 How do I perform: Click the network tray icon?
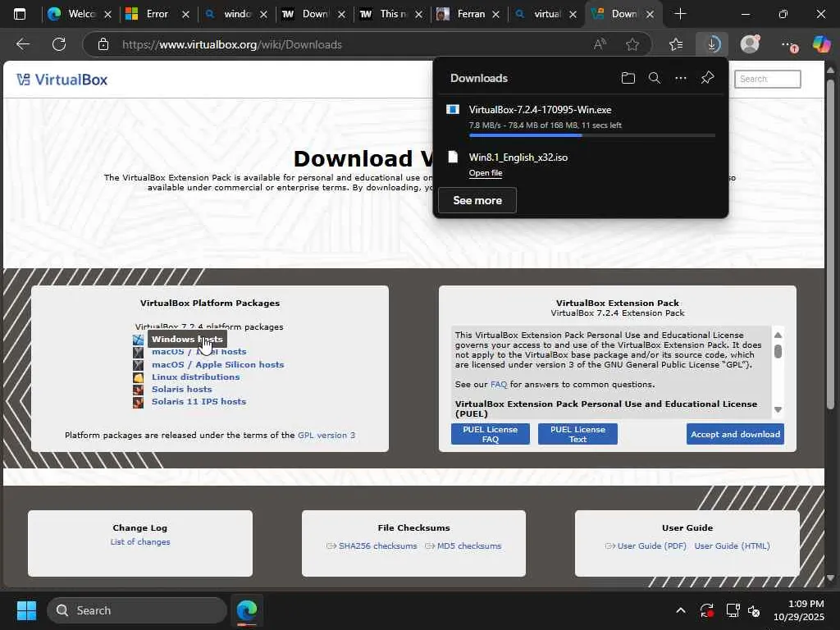tap(733, 610)
